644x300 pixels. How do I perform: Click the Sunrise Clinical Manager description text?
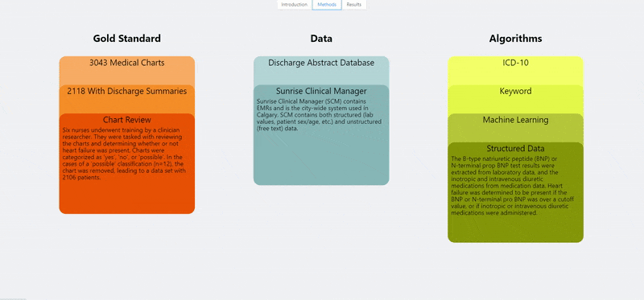coord(319,115)
